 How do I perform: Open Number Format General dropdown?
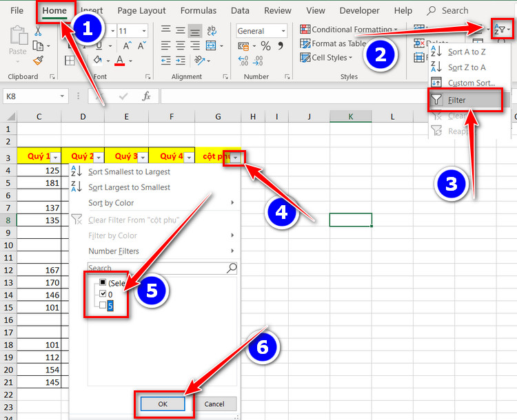[283, 31]
